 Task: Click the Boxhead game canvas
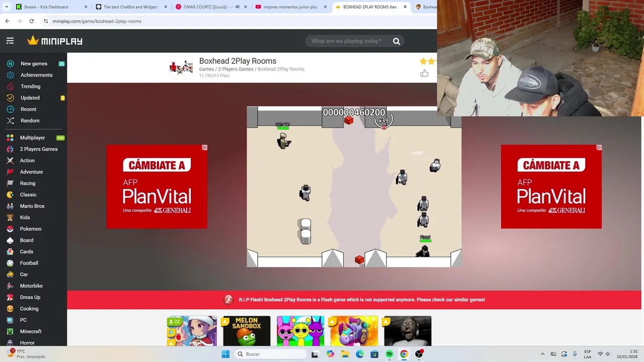pos(354,187)
